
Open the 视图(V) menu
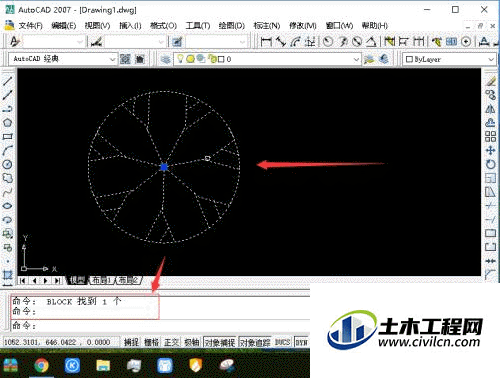click(97, 26)
